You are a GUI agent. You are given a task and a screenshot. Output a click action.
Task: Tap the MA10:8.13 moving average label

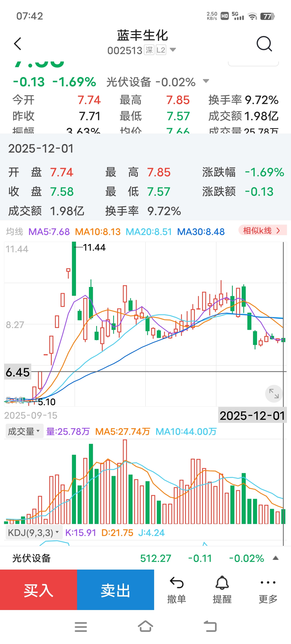[x=98, y=232]
